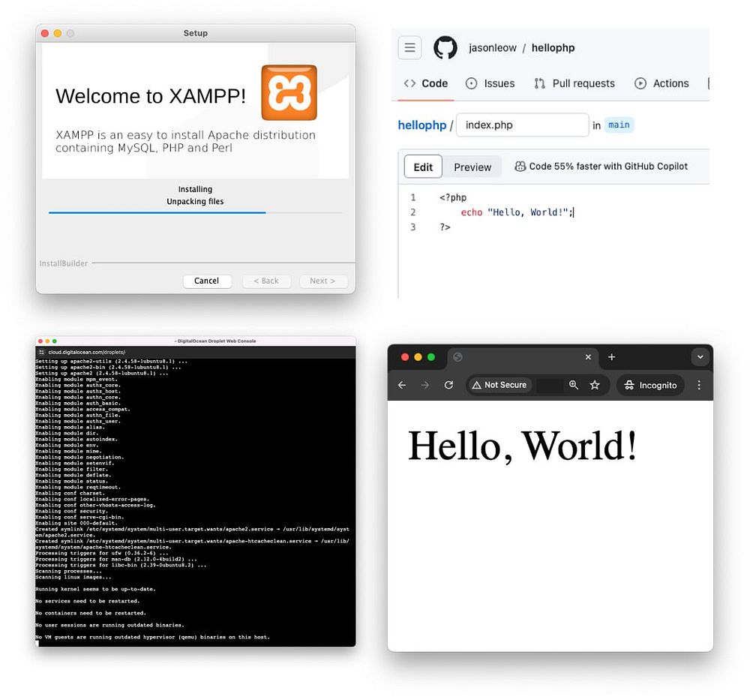Click the DigitalOcean console grid icon
This screenshot has width=750, height=700.
click(41, 352)
